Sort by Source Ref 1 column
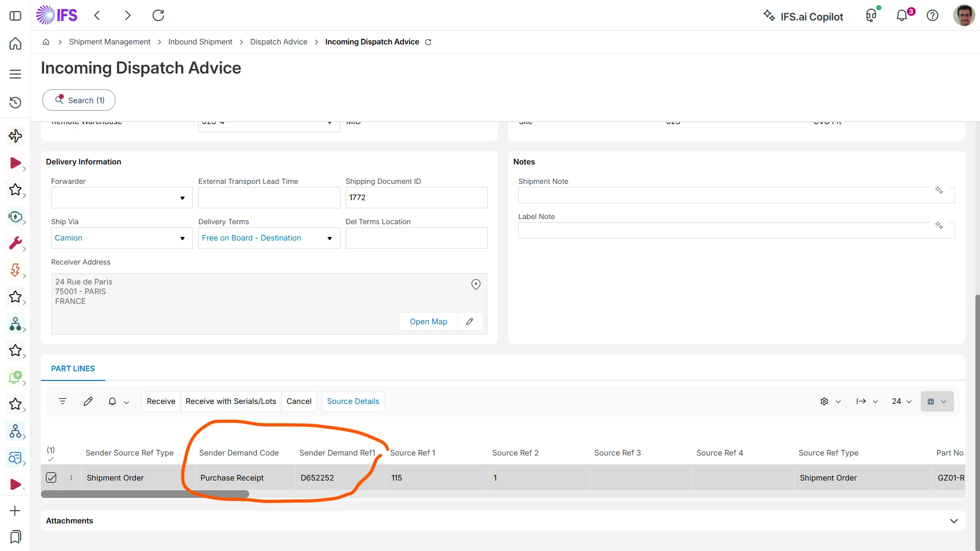980x551 pixels. coord(413,453)
